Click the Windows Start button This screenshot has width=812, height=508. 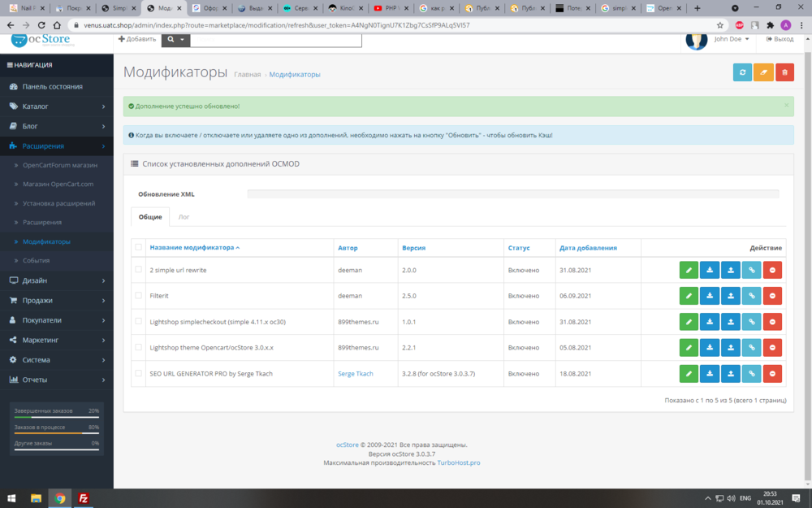click(x=11, y=498)
